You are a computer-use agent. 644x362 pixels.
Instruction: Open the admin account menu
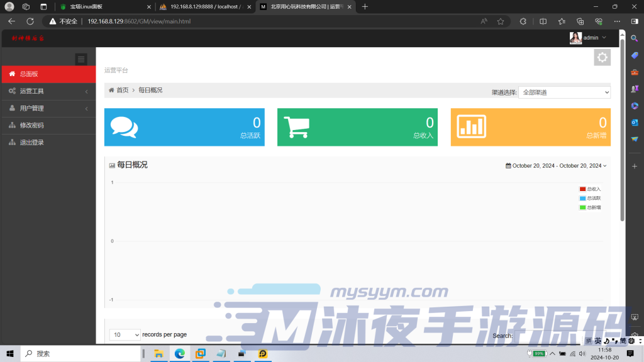pyautogui.click(x=587, y=38)
